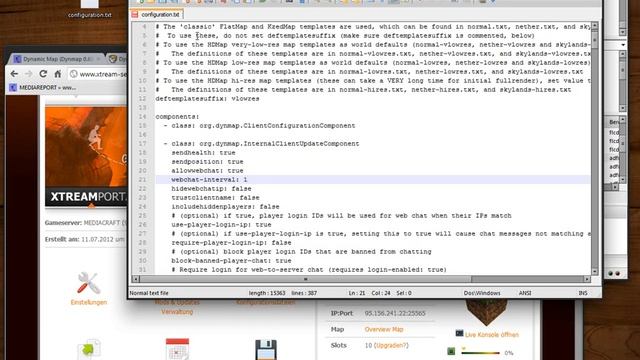Click 'Sel : 0' status bar entry
Image resolution: width=640 pixels, height=360 pixels.
click(x=404, y=293)
